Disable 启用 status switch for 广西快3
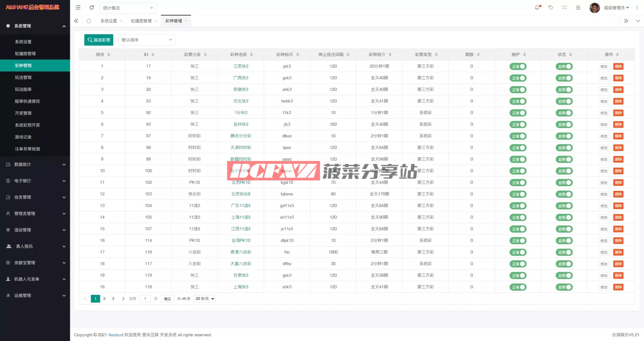This screenshot has height=341, width=644. pos(564,78)
